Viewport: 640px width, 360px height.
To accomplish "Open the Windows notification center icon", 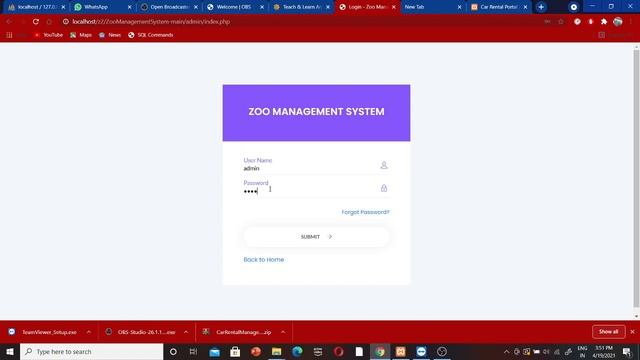I will [x=627, y=351].
